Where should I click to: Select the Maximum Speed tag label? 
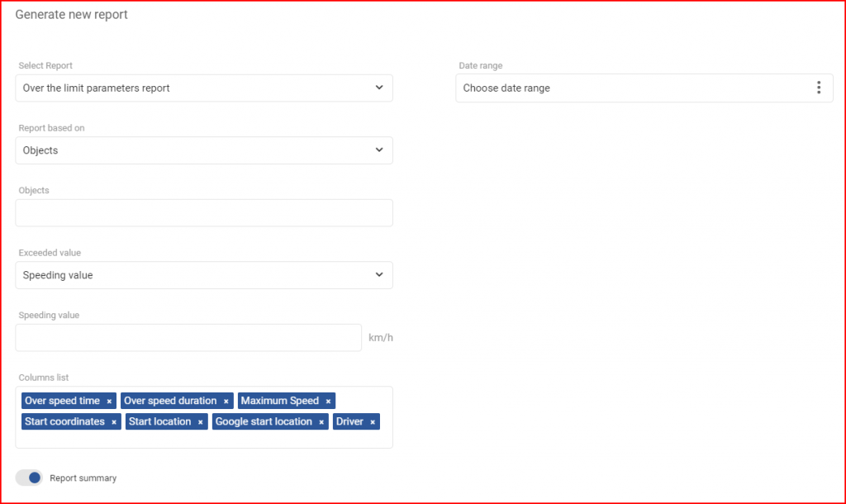pyautogui.click(x=279, y=401)
